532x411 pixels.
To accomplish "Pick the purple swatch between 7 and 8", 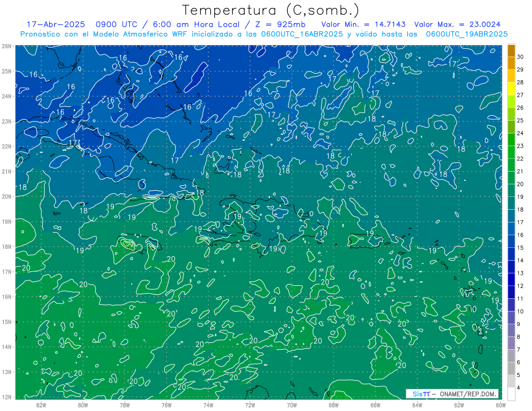I will coord(511,344).
